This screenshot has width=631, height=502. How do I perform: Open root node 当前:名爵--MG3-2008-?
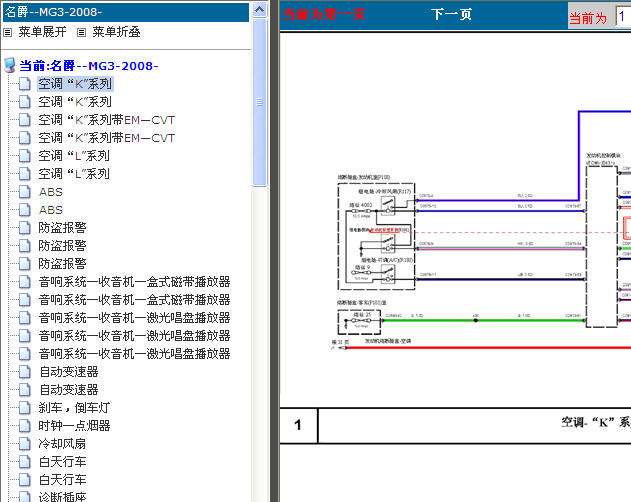pyautogui.click(x=89, y=66)
